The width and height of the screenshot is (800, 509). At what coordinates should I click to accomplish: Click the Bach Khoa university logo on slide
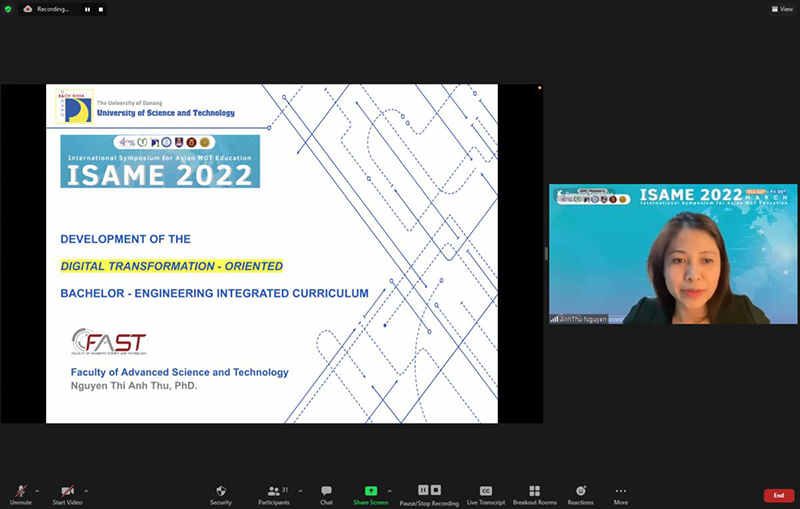(x=74, y=107)
